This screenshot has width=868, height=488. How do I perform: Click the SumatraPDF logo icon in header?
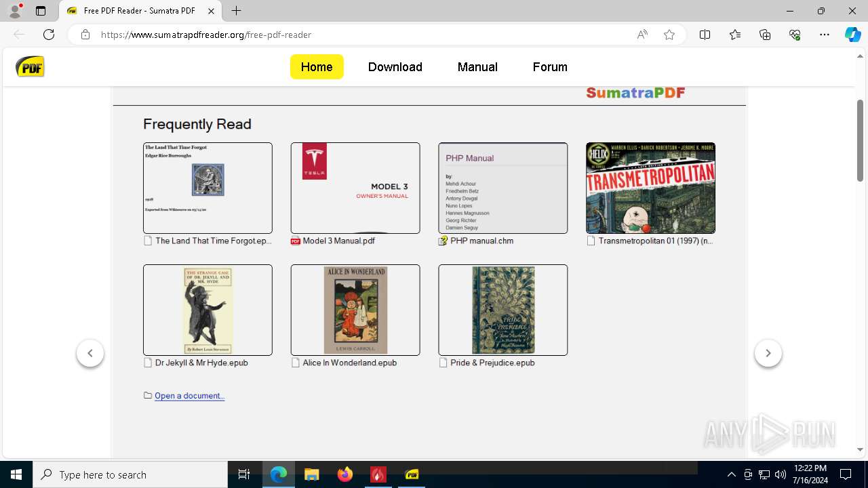pyautogui.click(x=30, y=66)
